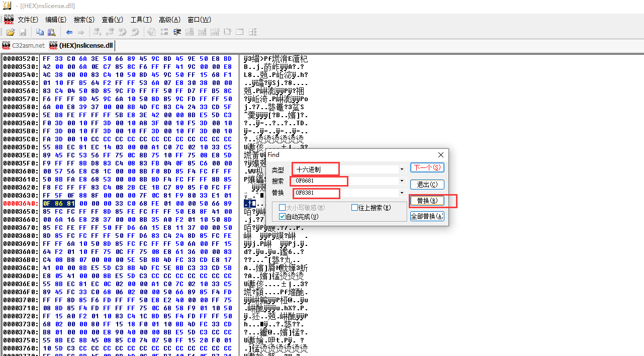
Task: Click the offset label 00003520
Action: [x=20, y=59]
